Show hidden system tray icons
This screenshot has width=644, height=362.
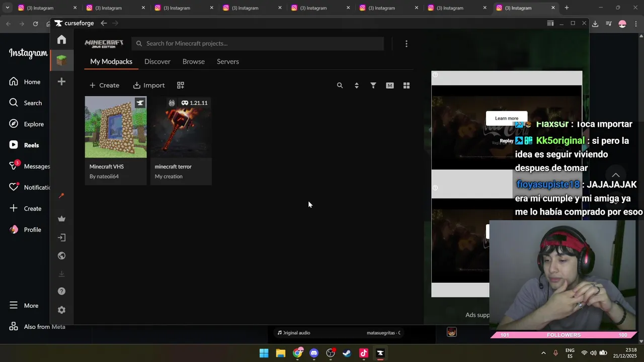tap(543, 353)
